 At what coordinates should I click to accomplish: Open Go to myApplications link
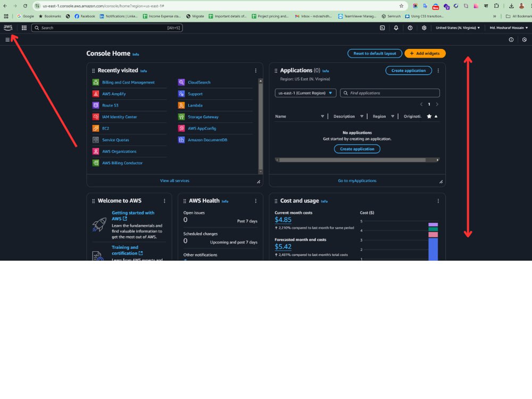pos(357,180)
